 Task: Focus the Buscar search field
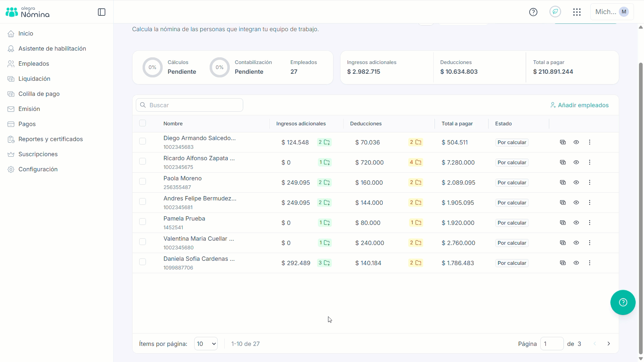click(190, 105)
